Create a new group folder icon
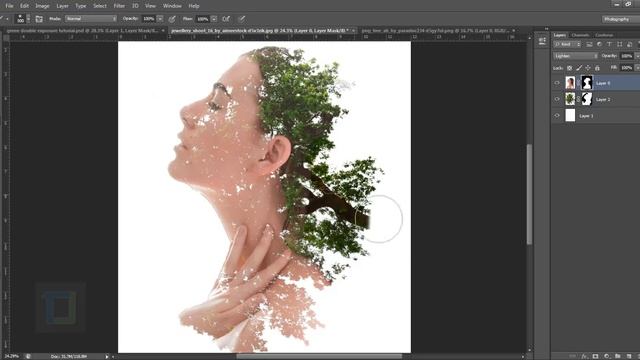 click(x=618, y=356)
